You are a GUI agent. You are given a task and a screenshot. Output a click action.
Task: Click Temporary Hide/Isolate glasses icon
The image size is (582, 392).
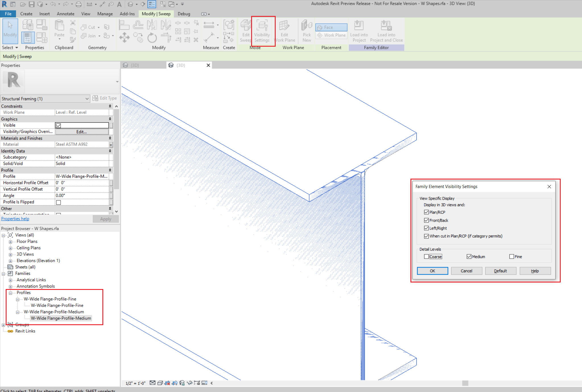coord(189,383)
